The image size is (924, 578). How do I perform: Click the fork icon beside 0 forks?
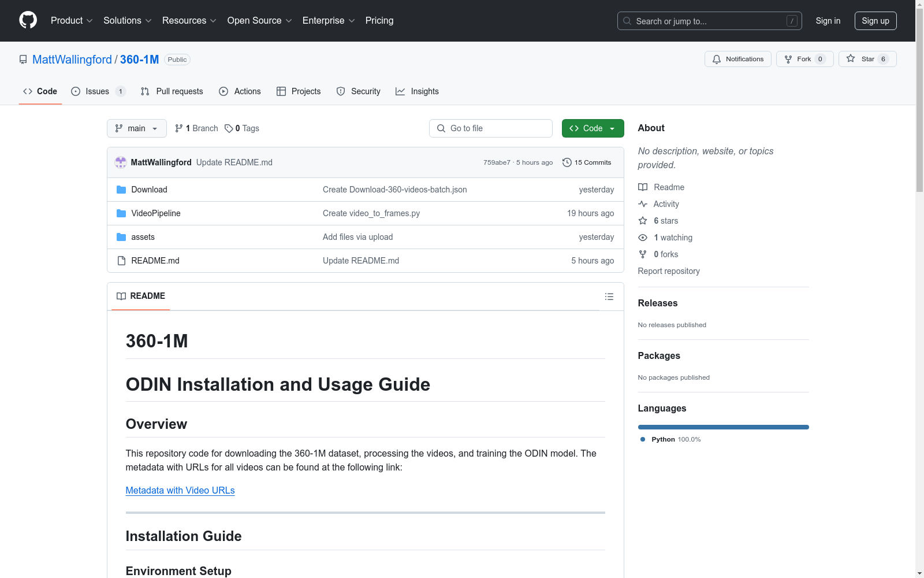coord(643,254)
